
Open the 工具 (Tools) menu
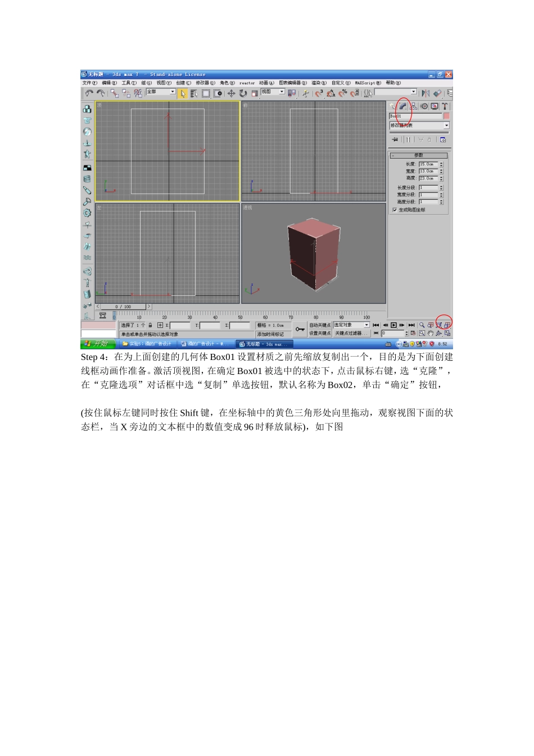click(x=129, y=83)
